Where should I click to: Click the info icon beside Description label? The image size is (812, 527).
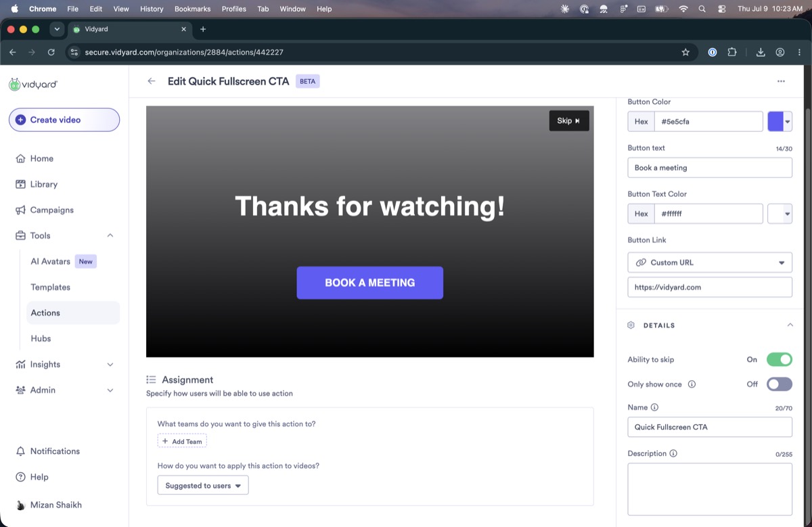(x=673, y=453)
